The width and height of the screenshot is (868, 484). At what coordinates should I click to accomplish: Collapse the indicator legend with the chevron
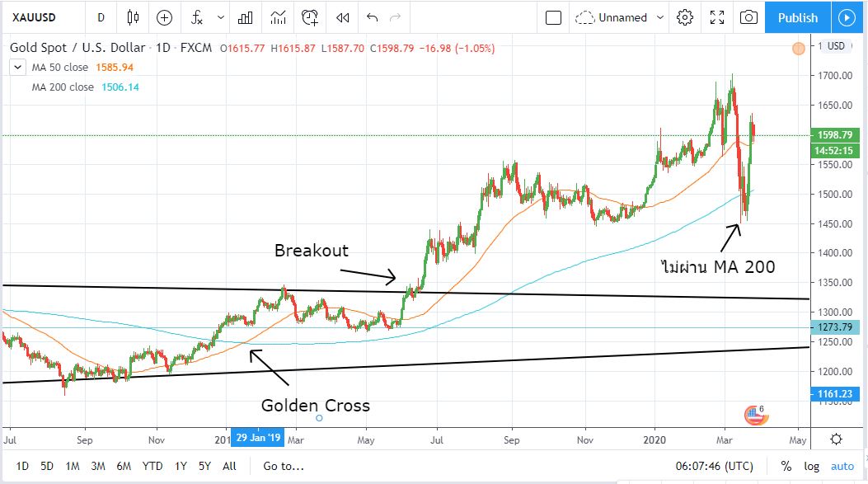coord(18,67)
